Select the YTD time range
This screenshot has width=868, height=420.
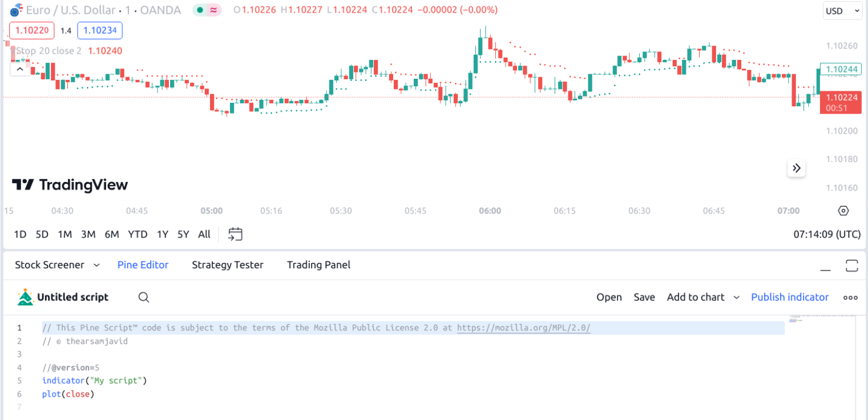point(138,234)
